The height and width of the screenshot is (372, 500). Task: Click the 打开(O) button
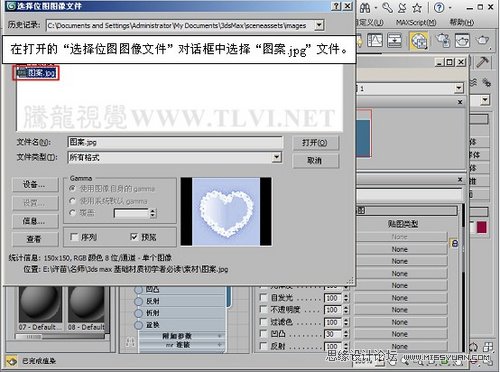(x=315, y=143)
